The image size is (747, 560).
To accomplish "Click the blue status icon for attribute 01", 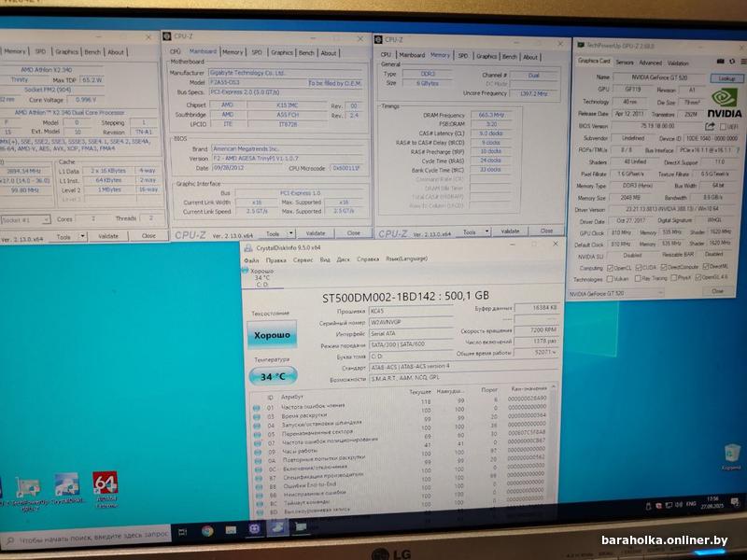I will coord(256,408).
